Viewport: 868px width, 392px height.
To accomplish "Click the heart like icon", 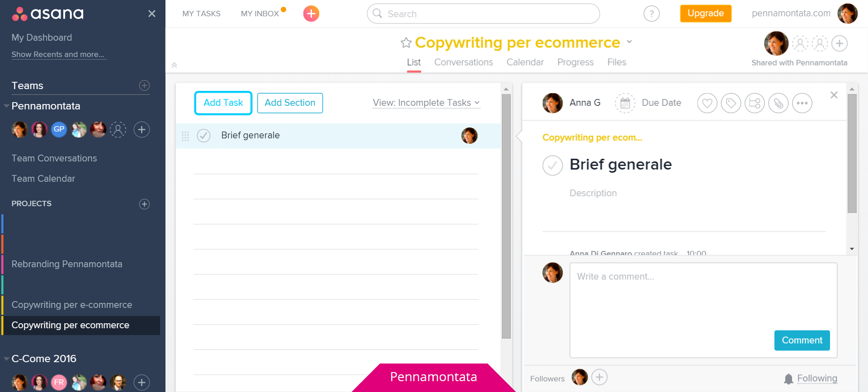I will point(707,103).
